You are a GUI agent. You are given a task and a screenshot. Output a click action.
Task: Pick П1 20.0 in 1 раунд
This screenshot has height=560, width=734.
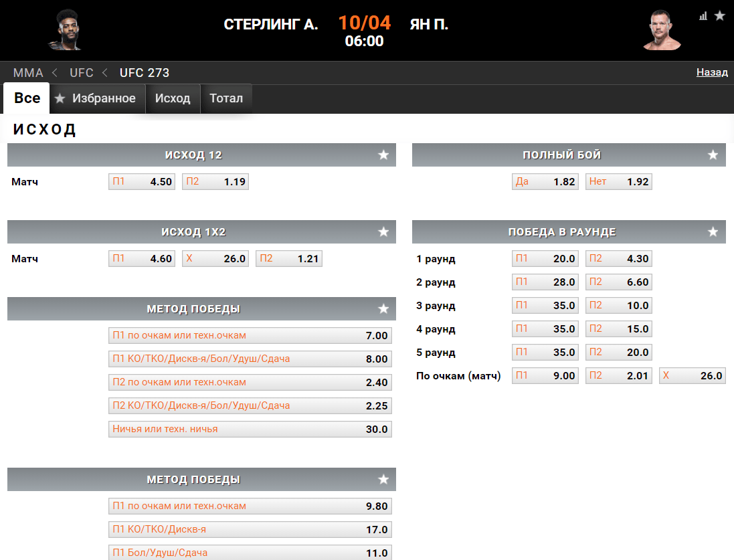[x=545, y=258]
